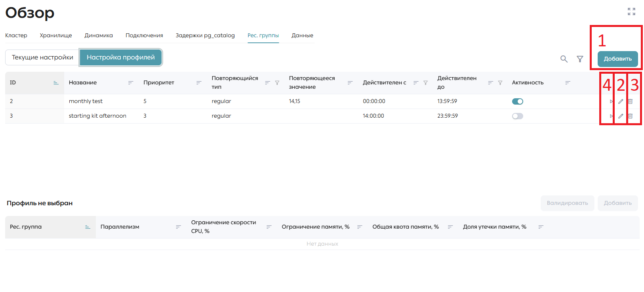Delete the monthly test profile trash icon
The width and height of the screenshot is (644, 292).
[630, 101]
